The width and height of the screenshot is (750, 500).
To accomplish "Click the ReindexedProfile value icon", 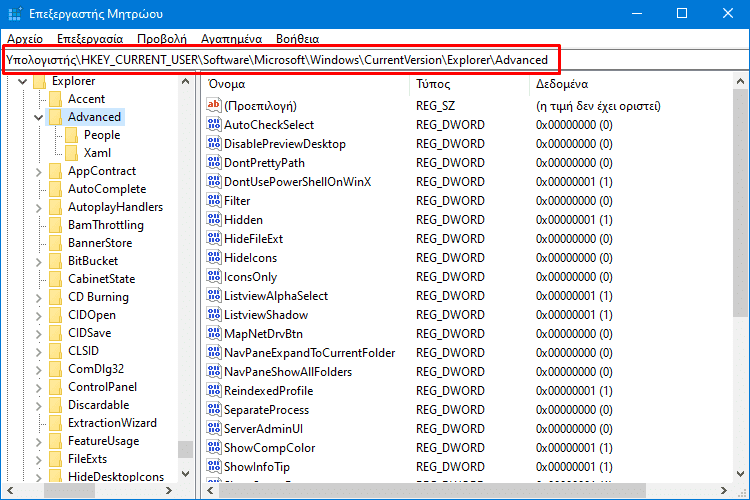I will coord(213,390).
